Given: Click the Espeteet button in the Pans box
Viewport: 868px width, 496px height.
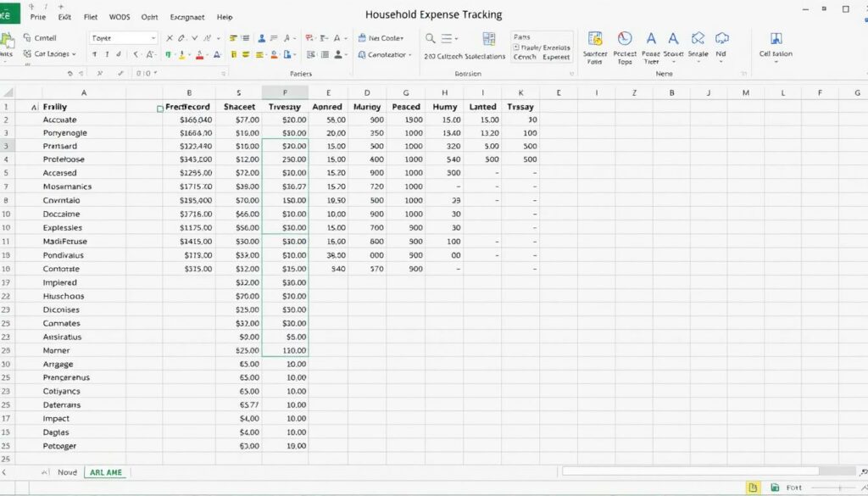Looking at the screenshot, I should [556, 57].
